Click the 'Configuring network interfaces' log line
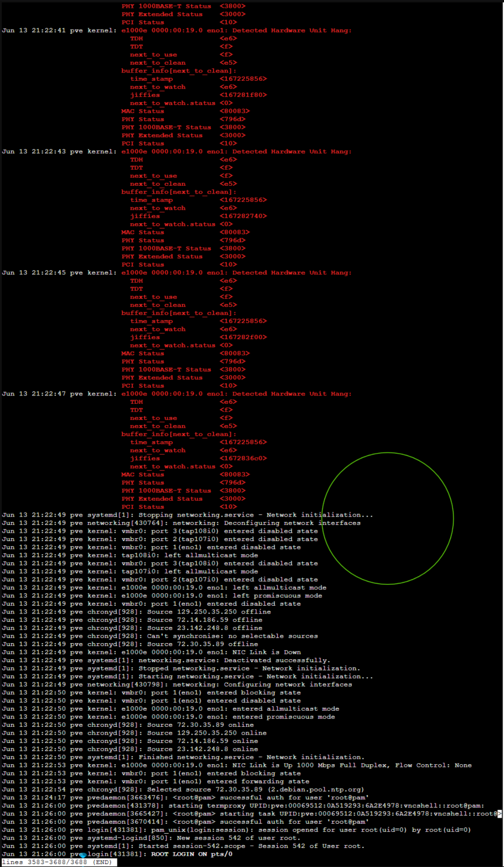Image resolution: width=504 pixels, height=867 pixels. pos(177,685)
